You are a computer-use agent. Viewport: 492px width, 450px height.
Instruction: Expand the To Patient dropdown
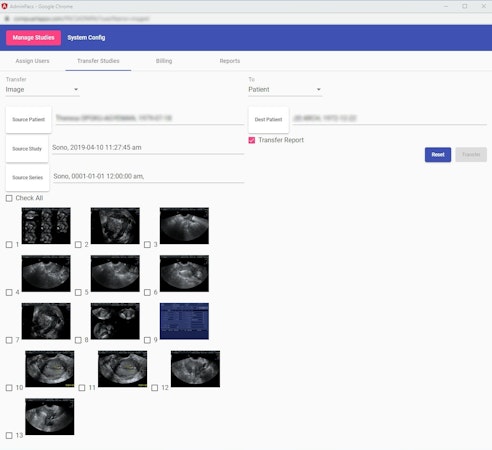click(285, 90)
